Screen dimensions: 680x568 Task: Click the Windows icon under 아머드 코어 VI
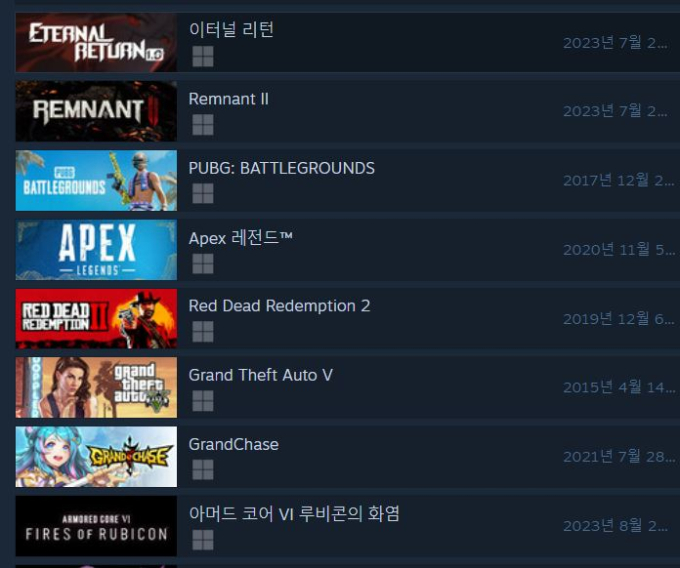(203, 540)
